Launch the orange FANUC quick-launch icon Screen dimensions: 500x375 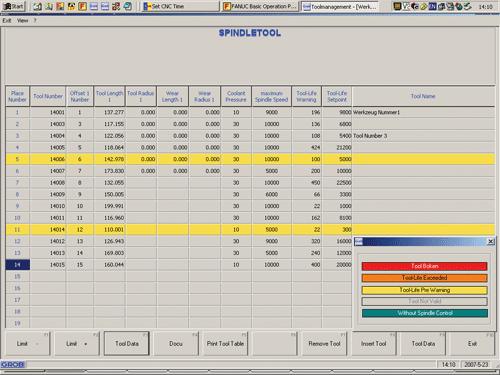tap(82, 6)
